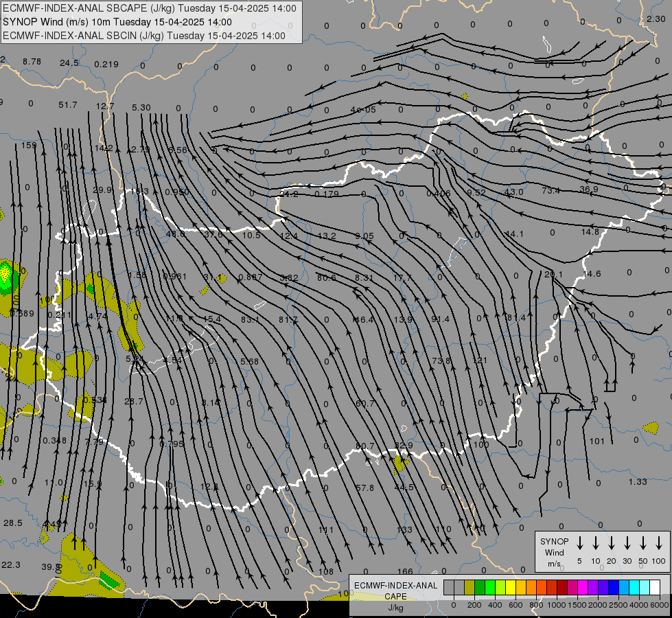Click the map value 83.1

pyautogui.click(x=251, y=319)
